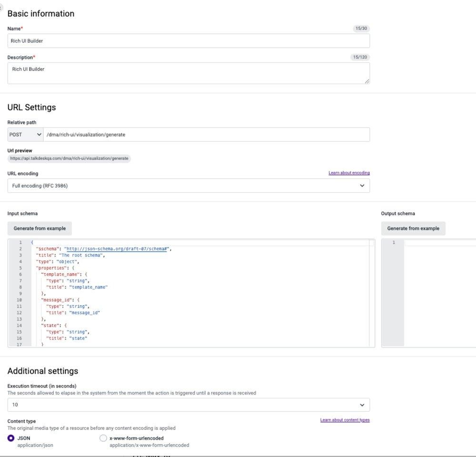Click the Input schema editor vertical scrollbar
476x457 pixels.
point(372,293)
